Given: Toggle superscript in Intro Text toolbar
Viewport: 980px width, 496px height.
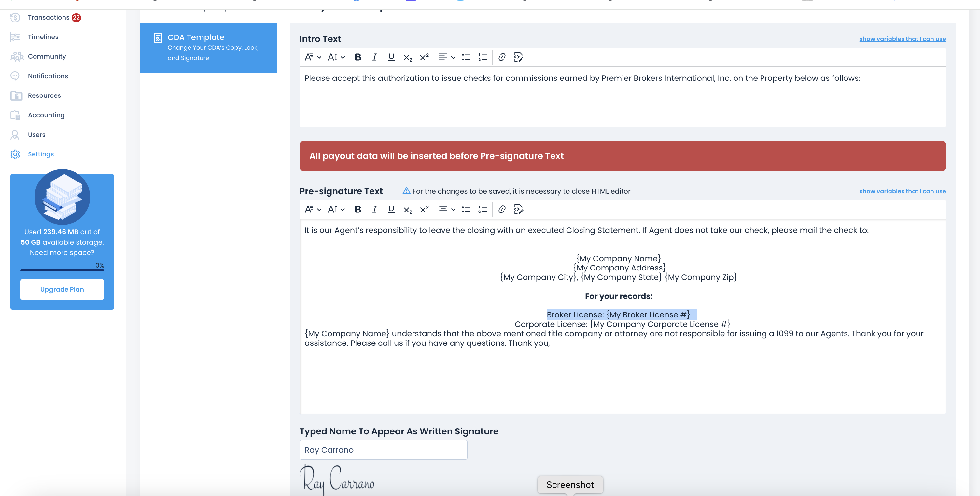Looking at the screenshot, I should [424, 57].
